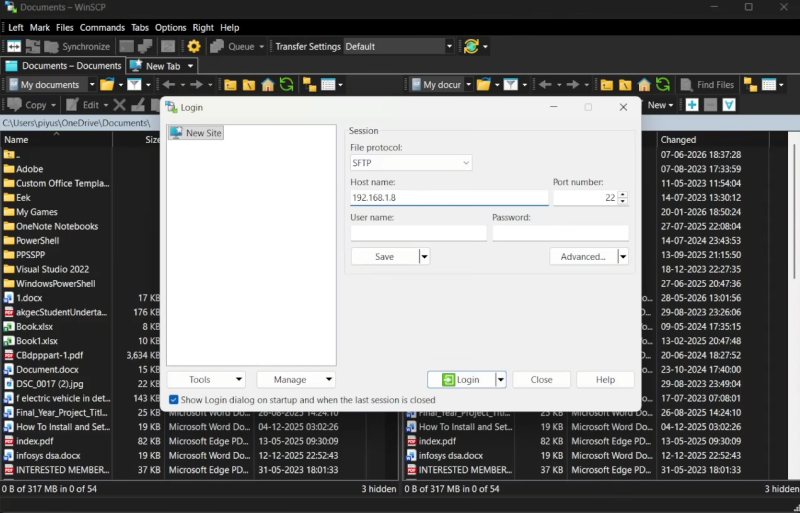
Task: Go to parent directory in right panel
Action: (607, 85)
